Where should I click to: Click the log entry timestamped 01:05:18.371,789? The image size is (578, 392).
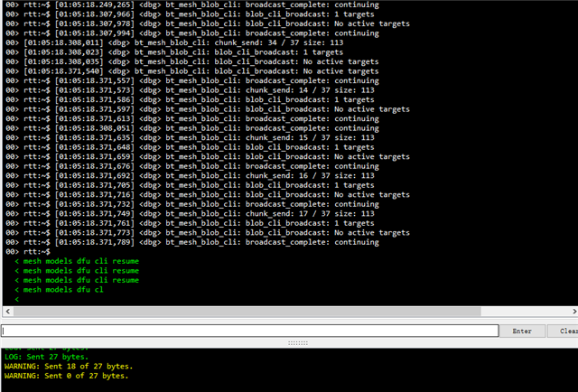click(x=192, y=242)
